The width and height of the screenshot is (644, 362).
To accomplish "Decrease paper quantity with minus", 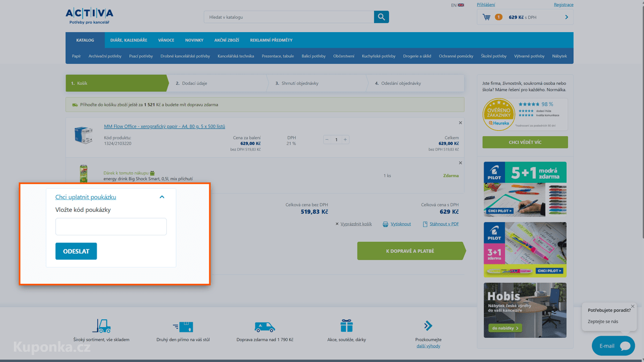I will [x=327, y=139].
